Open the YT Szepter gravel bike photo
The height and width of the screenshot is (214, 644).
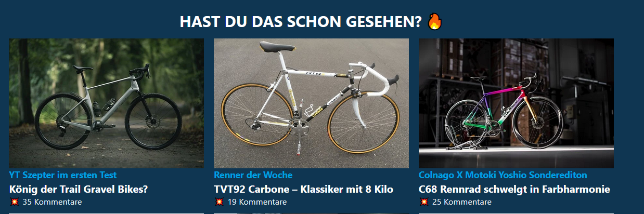pos(107,103)
